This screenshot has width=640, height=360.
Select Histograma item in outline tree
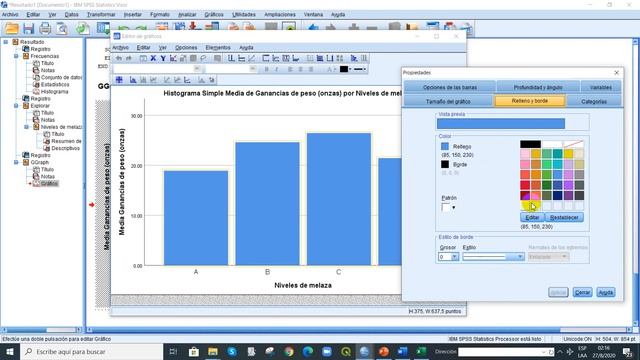click(55, 91)
